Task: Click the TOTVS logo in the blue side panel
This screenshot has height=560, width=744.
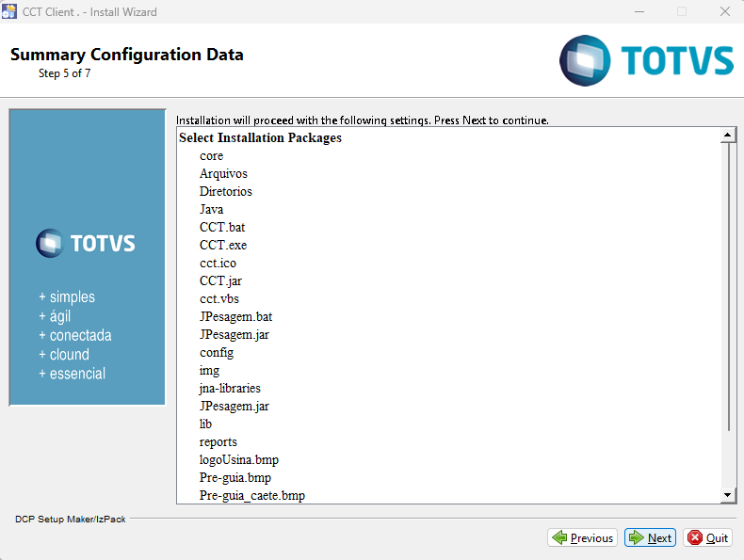Action: point(86,243)
